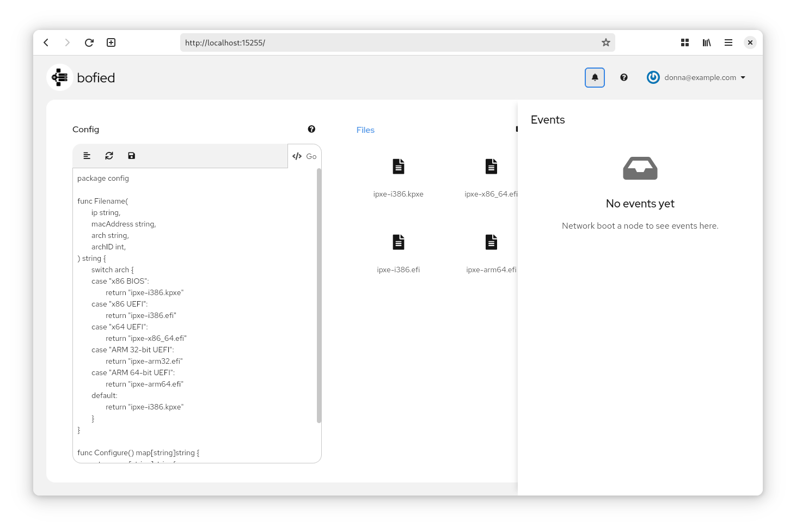The image size is (796, 532).
Task: Open the donna@example.com user dropdown
Action: [696, 77]
